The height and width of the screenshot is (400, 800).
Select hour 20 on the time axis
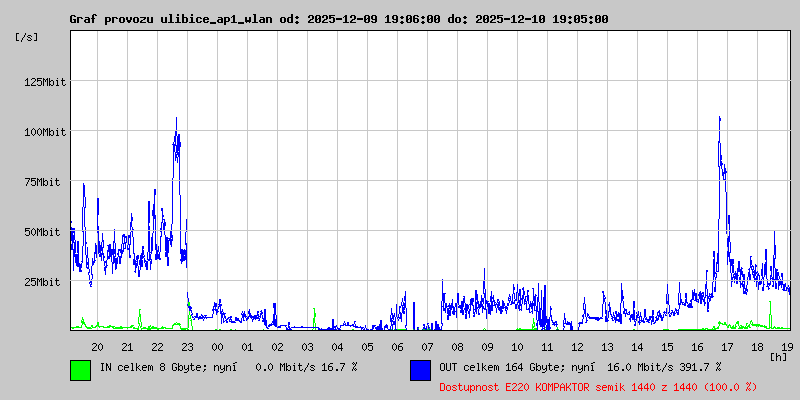tap(97, 347)
